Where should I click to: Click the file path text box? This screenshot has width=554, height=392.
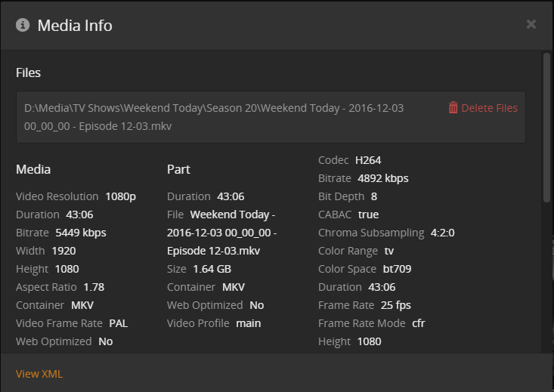click(227, 117)
